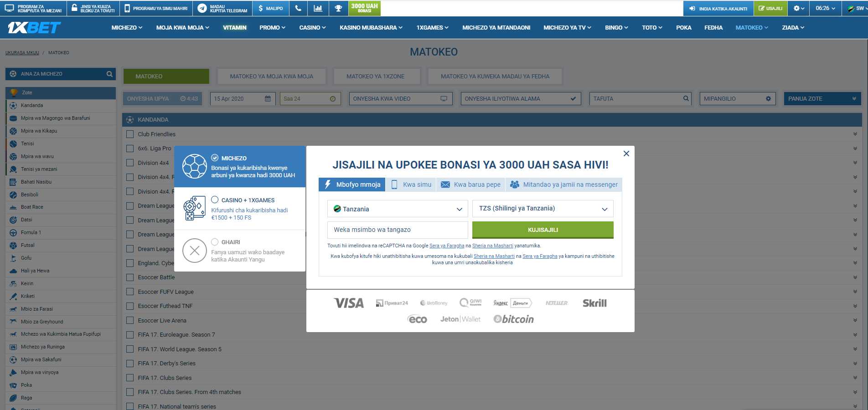This screenshot has height=410, width=868.
Task: Click the green KUJISAJILI button
Action: (543, 230)
